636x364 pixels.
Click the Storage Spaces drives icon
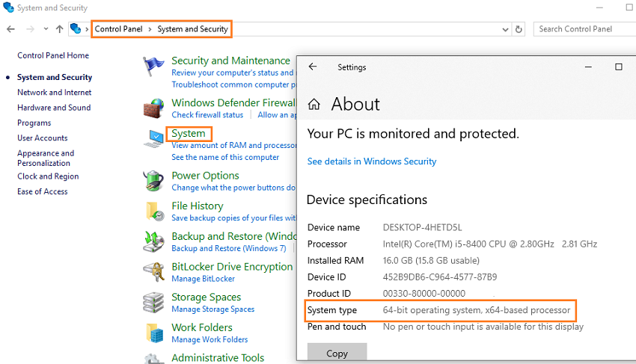153,303
